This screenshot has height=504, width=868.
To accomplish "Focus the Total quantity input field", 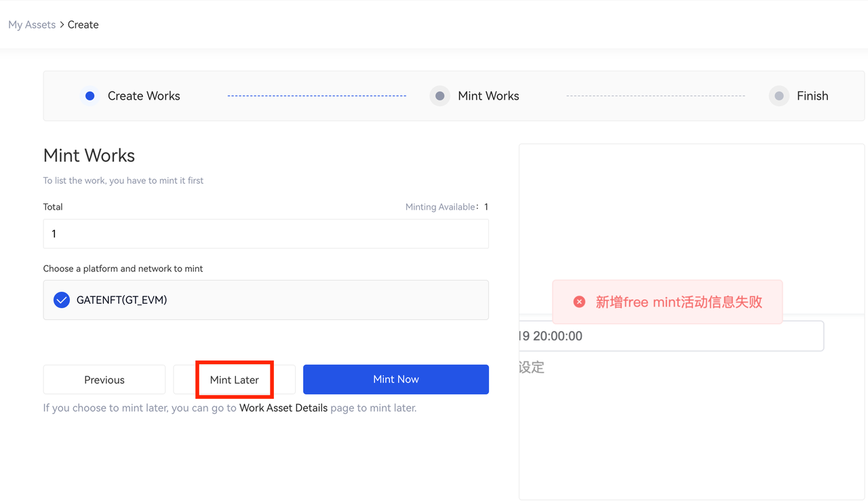I will 266,234.
